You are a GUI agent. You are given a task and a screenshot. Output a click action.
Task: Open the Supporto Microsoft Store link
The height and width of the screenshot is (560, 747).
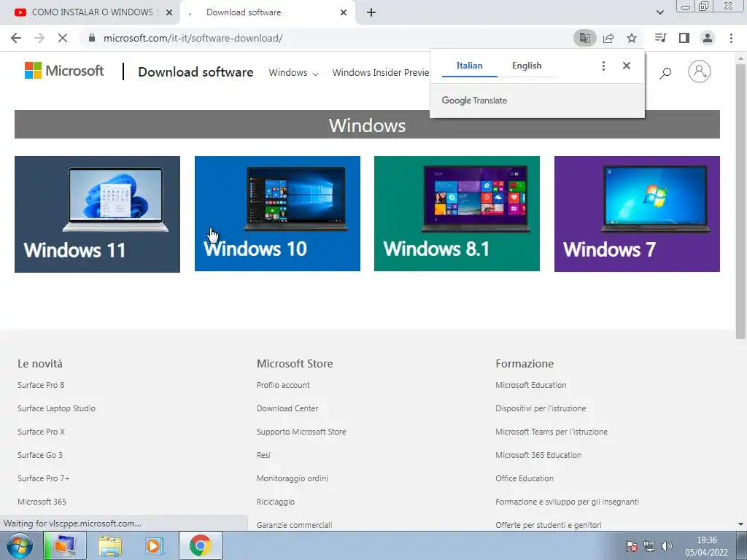[301, 432]
